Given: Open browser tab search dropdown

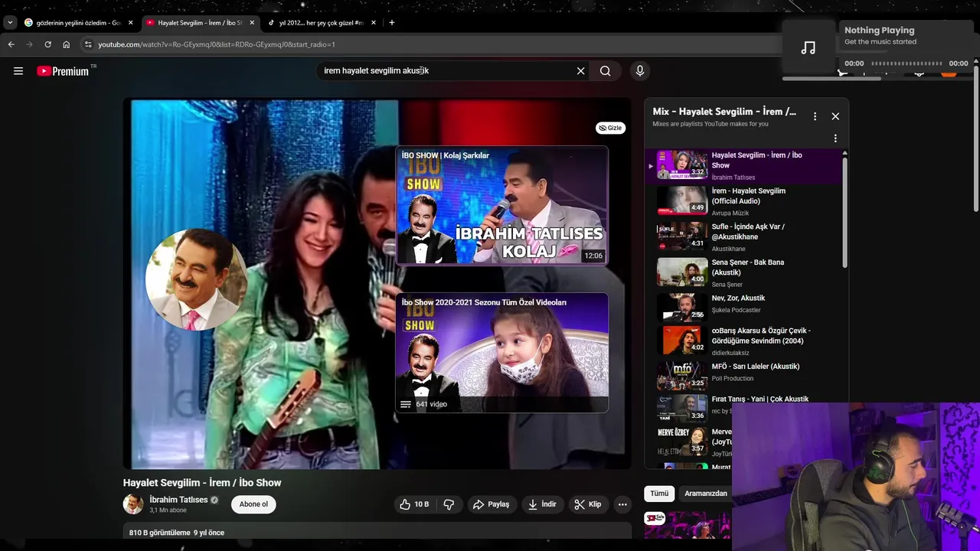Looking at the screenshot, I should click(10, 23).
